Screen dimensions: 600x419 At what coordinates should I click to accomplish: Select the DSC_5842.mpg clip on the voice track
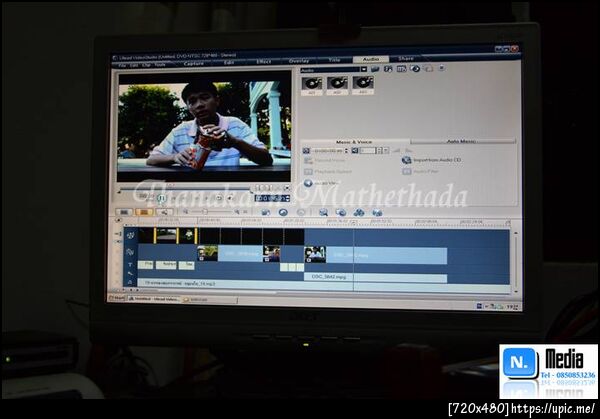375,277
